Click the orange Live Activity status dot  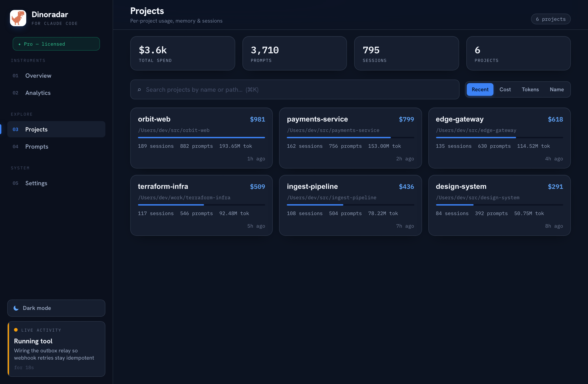16,330
